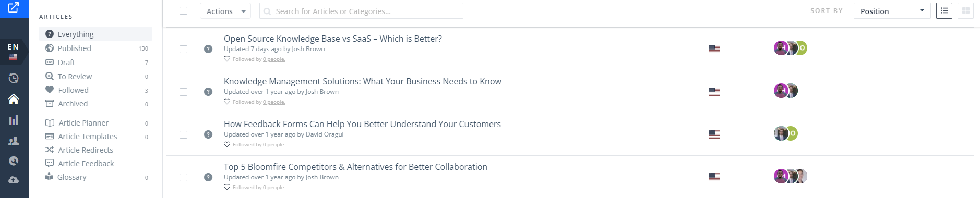Click the heart icon to follow the first article

tap(227, 59)
